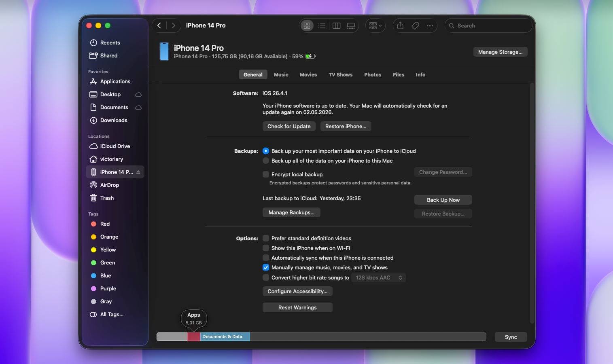The height and width of the screenshot is (364, 613).
Task: Open Downloads in the sidebar
Action: coord(115,120)
